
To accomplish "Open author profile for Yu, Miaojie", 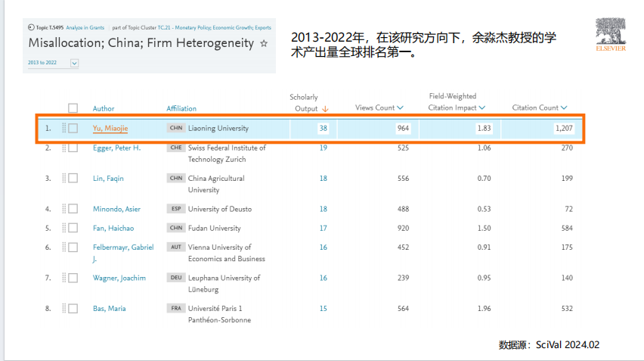I will (x=110, y=128).
